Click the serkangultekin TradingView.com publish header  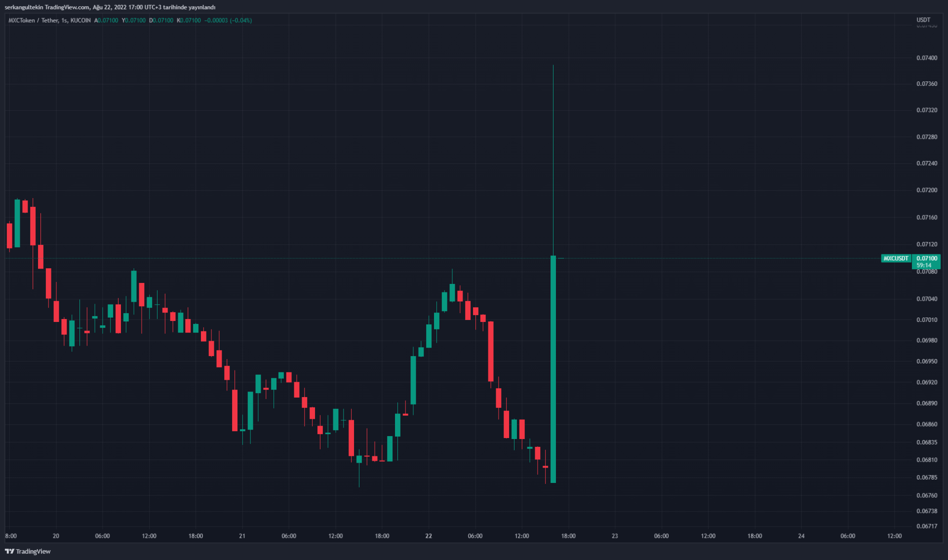pos(110,7)
